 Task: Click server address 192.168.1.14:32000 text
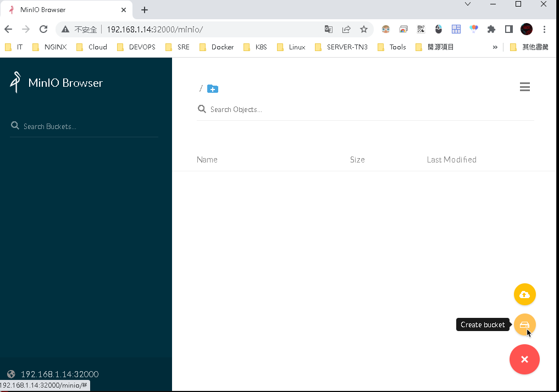click(59, 374)
